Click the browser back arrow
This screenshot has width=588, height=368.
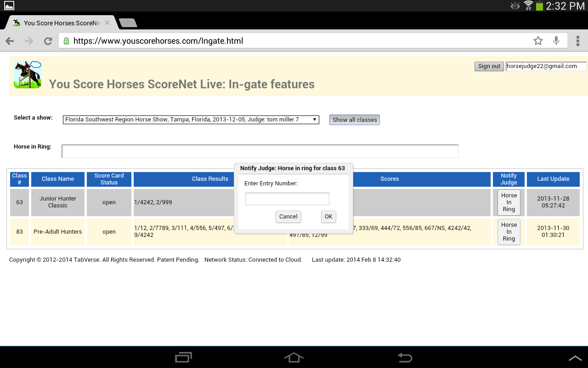click(10, 41)
